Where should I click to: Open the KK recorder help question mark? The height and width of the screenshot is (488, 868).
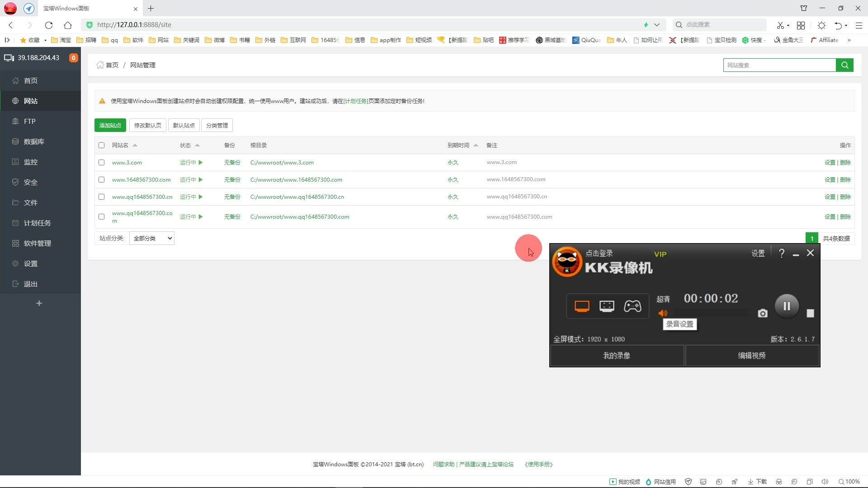[x=782, y=253]
